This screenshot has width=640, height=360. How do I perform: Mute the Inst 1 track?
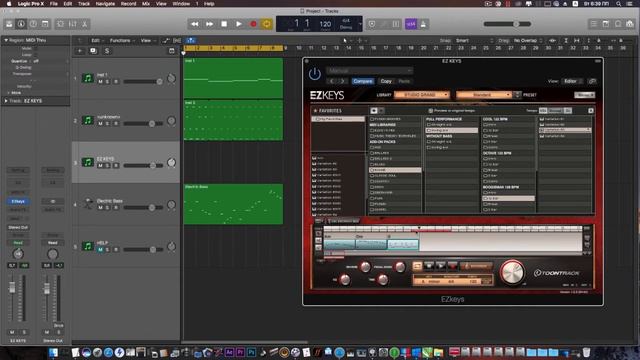(100, 82)
